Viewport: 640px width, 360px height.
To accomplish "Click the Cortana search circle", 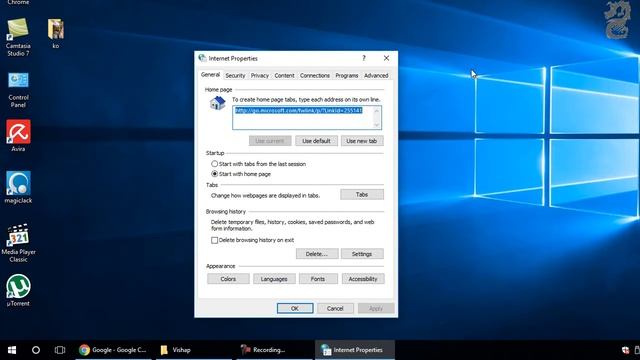I will (x=36, y=350).
